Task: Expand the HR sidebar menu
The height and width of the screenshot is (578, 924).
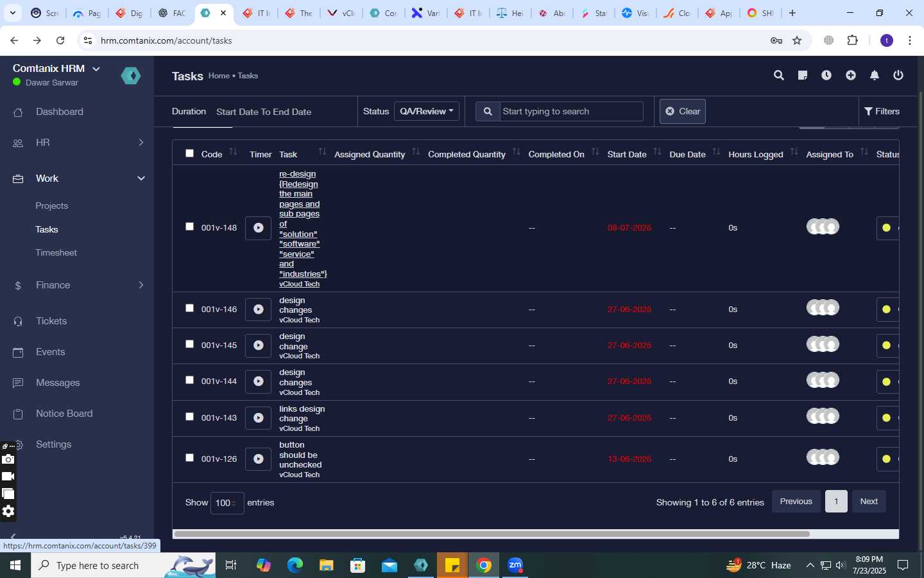Action: click(x=77, y=143)
